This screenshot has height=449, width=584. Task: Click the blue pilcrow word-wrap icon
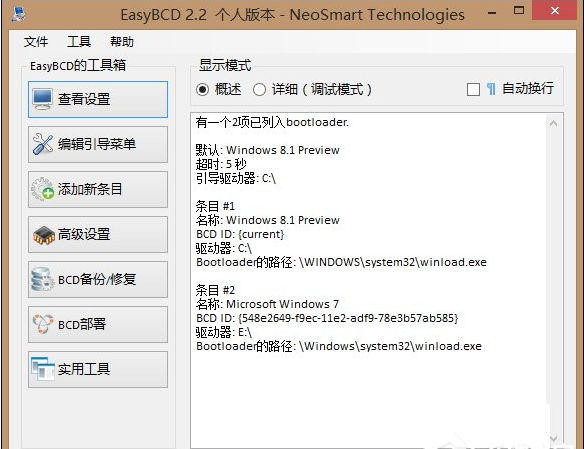point(491,89)
